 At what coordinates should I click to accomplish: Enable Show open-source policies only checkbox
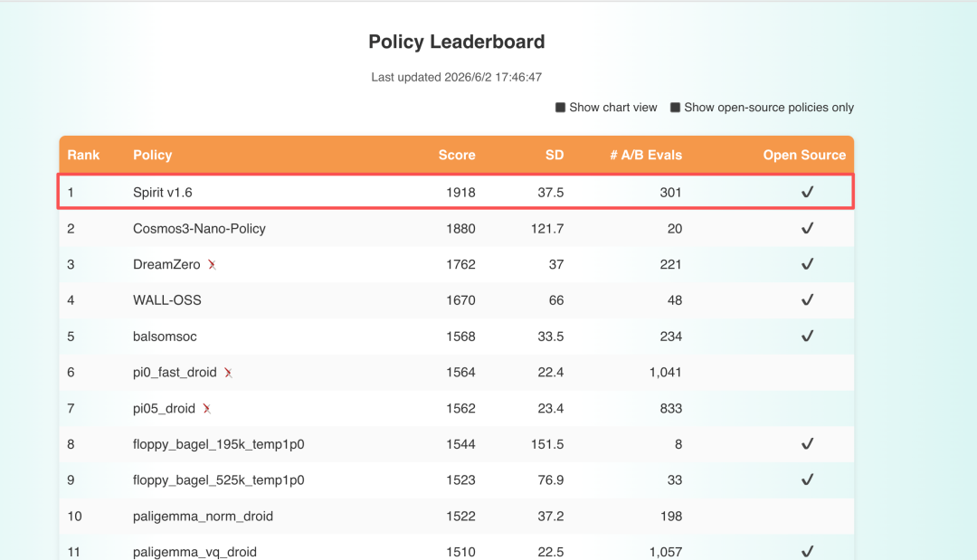coord(675,108)
